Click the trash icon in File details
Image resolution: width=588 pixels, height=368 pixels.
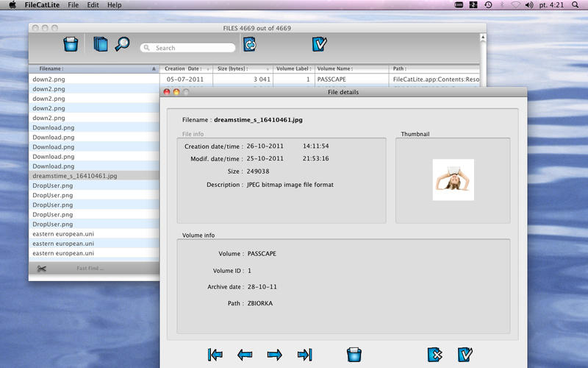pos(355,354)
